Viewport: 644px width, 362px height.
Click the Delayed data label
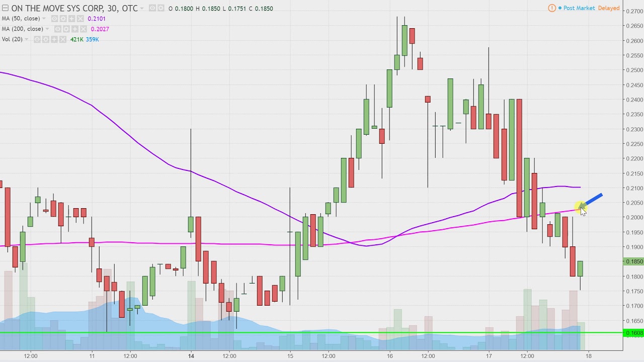point(609,8)
